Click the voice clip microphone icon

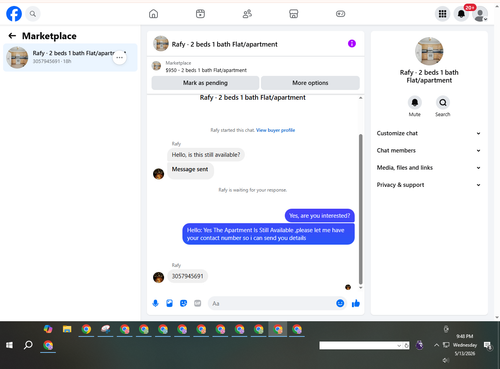point(155,303)
